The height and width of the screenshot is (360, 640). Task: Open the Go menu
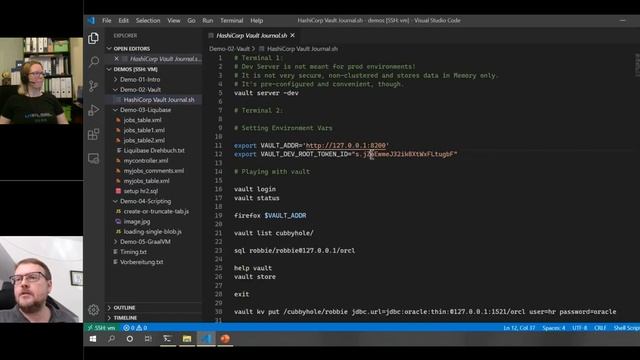[x=191, y=20]
